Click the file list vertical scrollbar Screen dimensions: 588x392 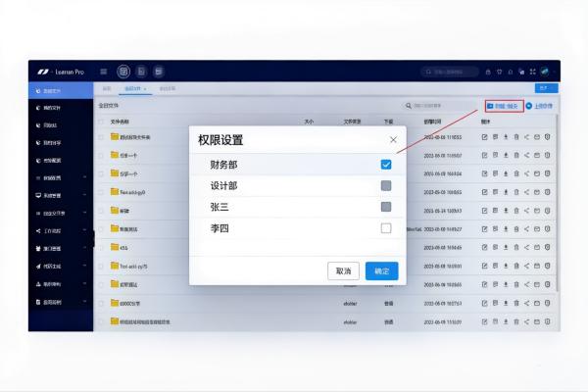point(557,203)
